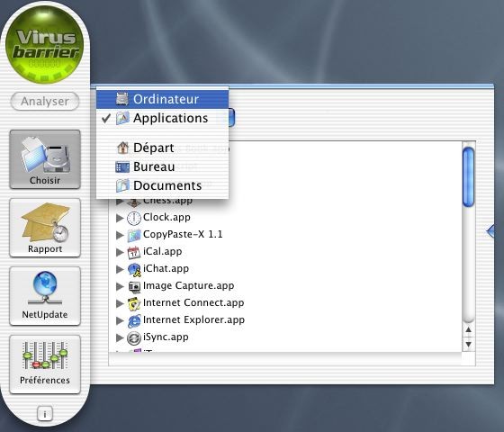Click the Départ house icon
This screenshot has width=504, height=432.
coord(122,148)
